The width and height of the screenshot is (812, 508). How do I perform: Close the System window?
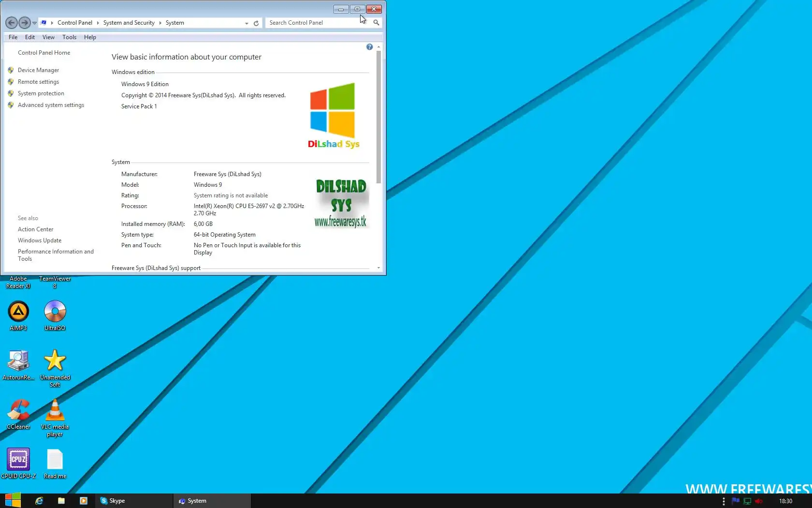374,9
